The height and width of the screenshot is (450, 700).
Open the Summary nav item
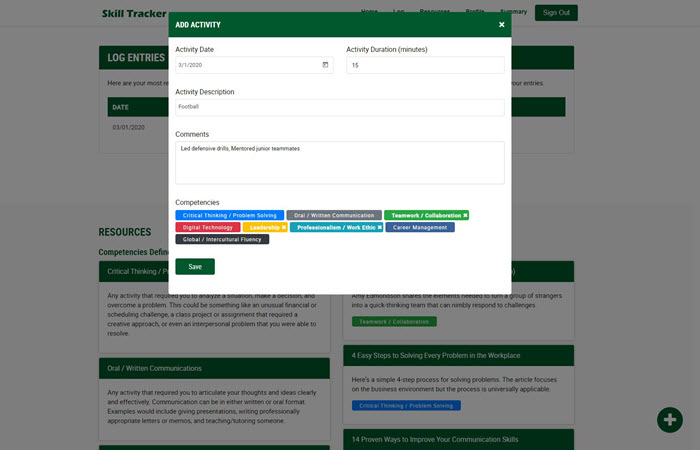tap(513, 12)
